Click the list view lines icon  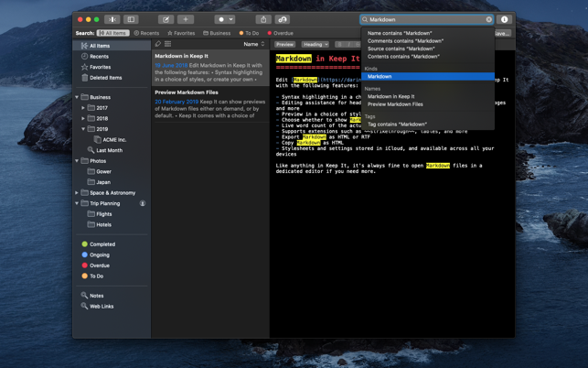pyautogui.click(x=167, y=44)
